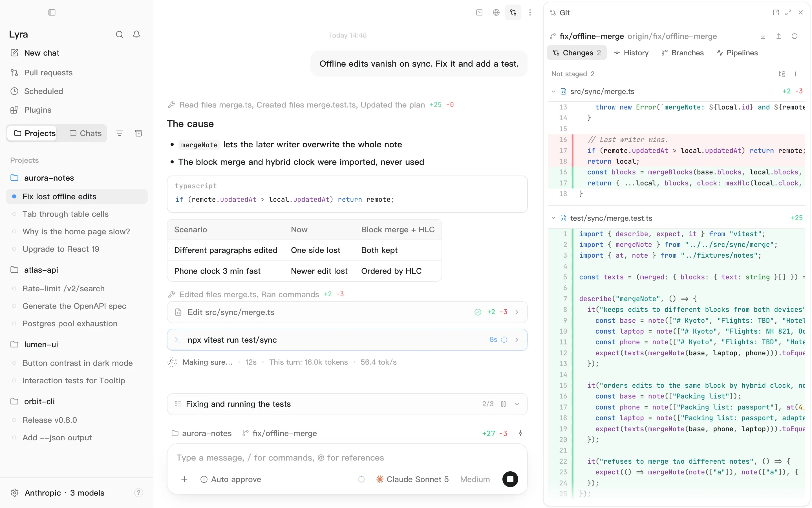Expand Git panel fullscreen arrows icon

788,12
